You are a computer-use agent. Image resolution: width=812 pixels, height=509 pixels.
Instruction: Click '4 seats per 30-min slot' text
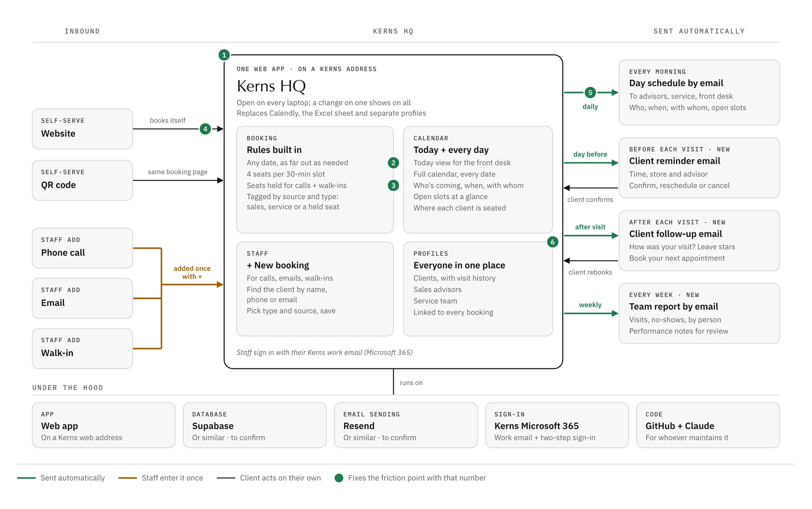[x=286, y=174]
